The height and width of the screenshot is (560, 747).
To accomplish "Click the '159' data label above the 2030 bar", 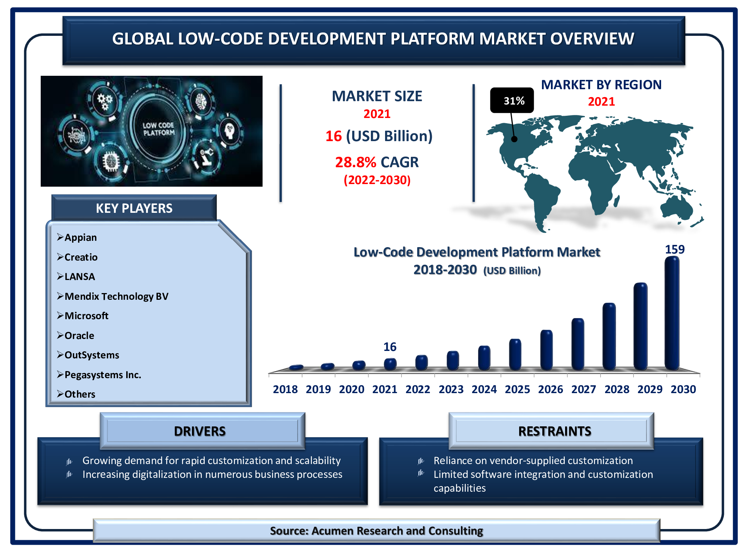I will 675,249.
